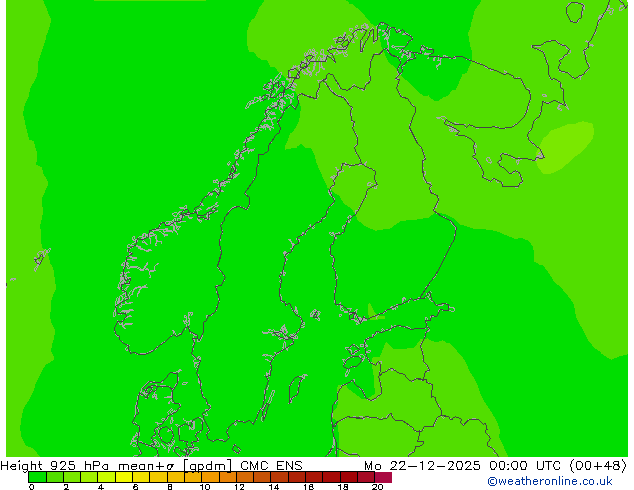This screenshot has width=634, height=490.
Task: Select the pure yellow legend swatch left of 6
Action: [x=124, y=477]
